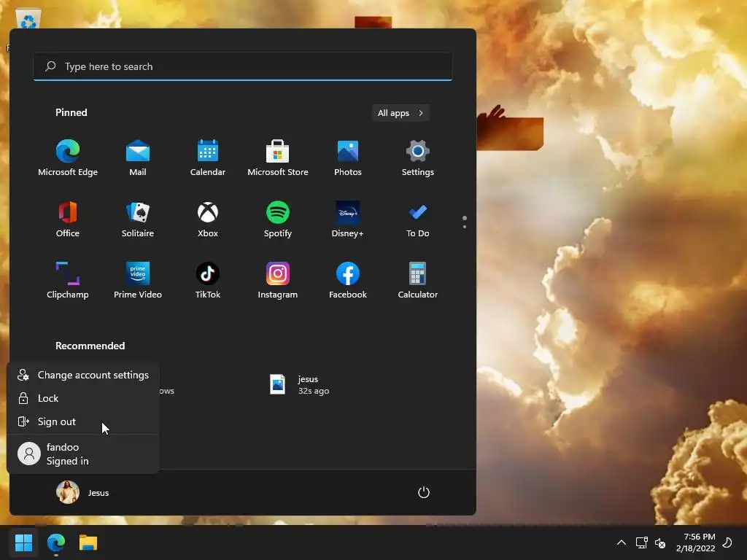Click the muted volume tray icon

point(660,542)
